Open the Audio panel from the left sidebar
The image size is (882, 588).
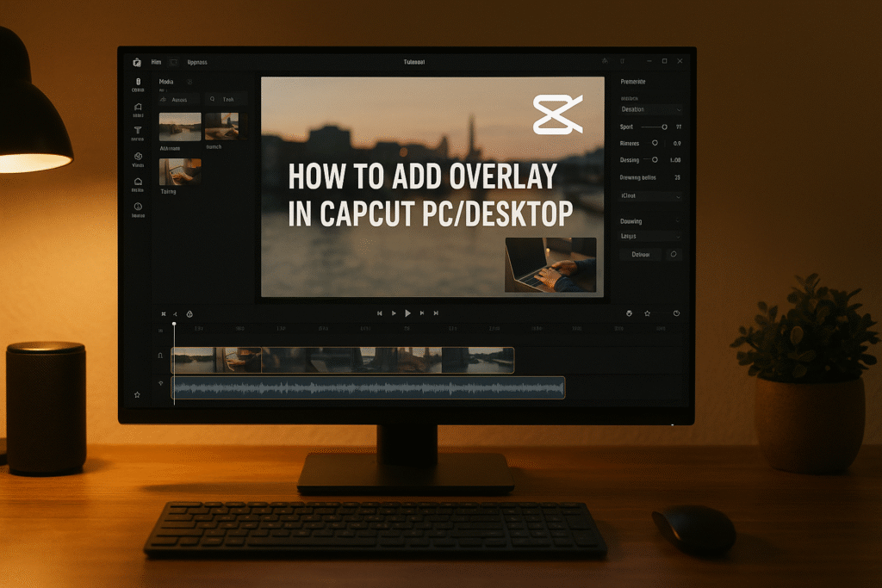click(138, 107)
